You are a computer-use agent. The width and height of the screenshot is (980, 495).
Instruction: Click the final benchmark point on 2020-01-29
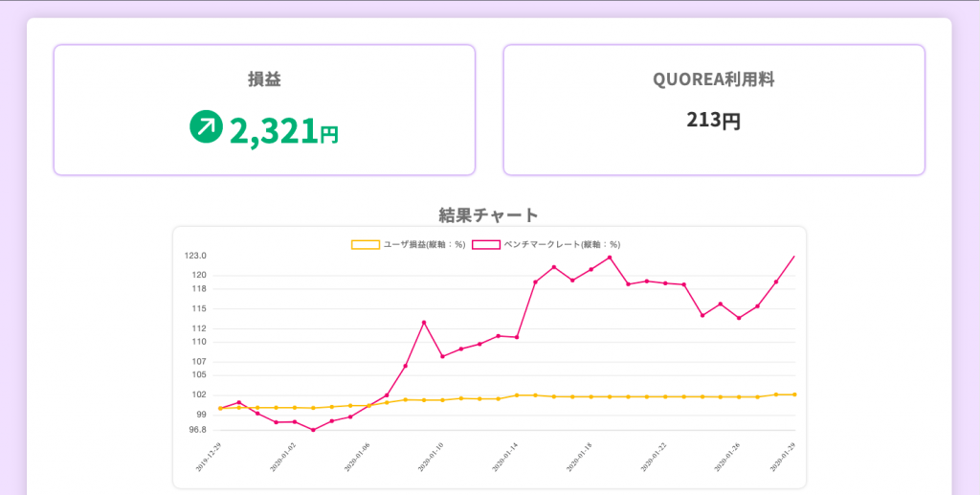(794, 257)
